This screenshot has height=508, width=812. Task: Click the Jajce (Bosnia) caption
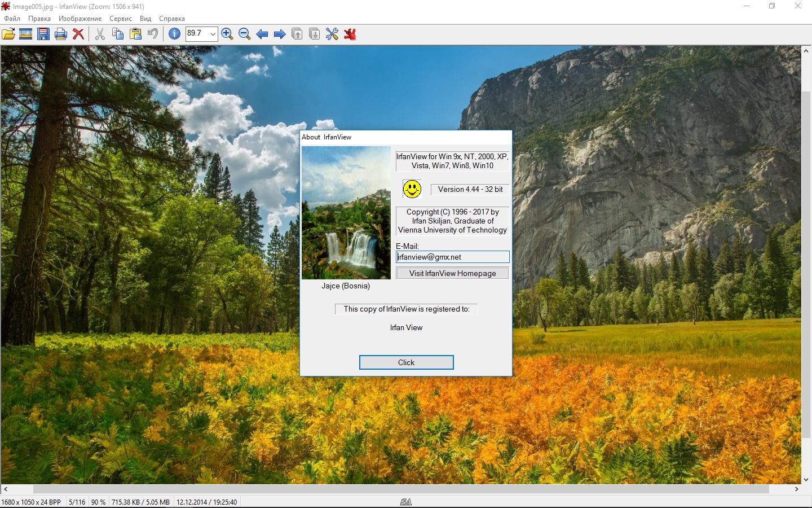[346, 286]
